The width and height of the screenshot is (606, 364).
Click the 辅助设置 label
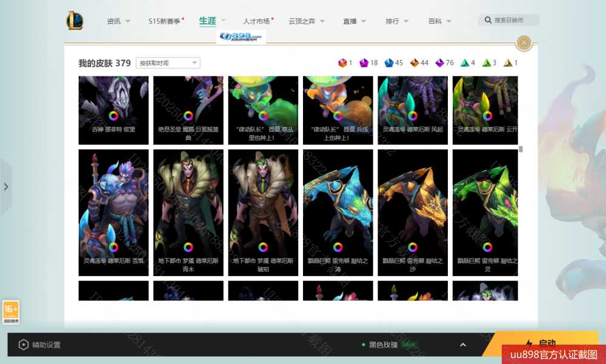(x=47, y=345)
